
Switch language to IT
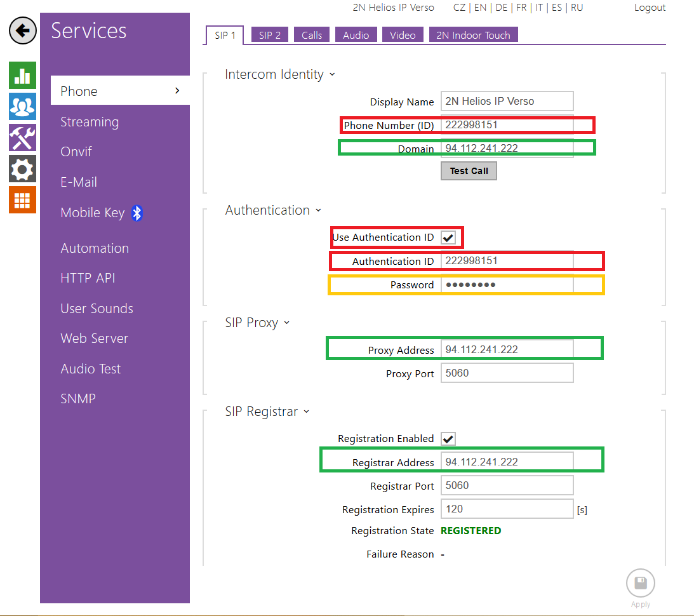[539, 8]
